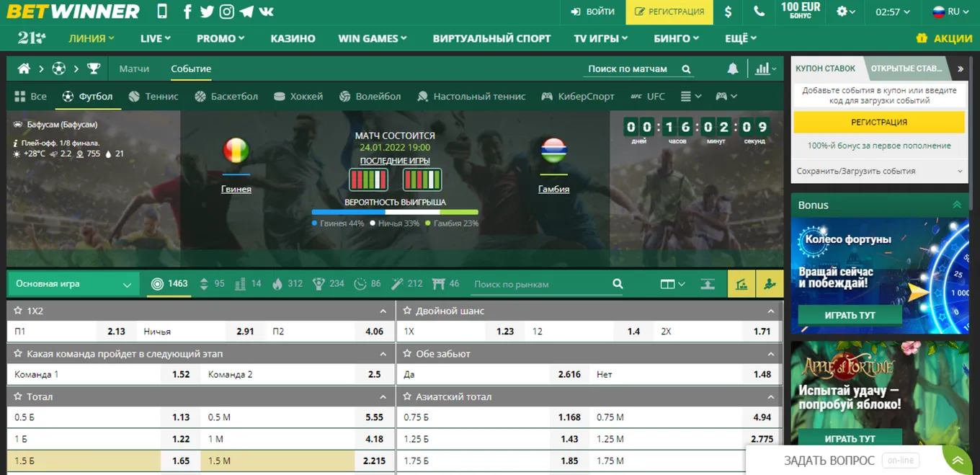Image resolution: width=980 pixels, height=475 pixels.
Task: Filter markets by the 95 arrows icon
Action: [211, 283]
